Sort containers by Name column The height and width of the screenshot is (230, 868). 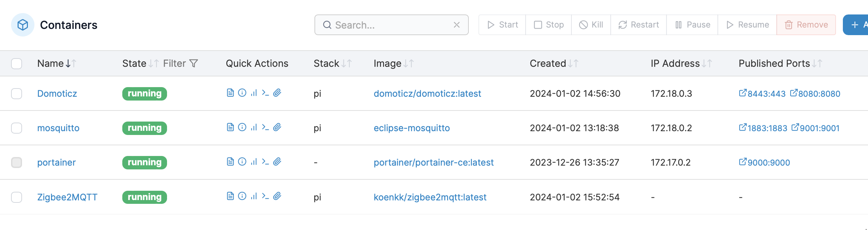pos(57,63)
